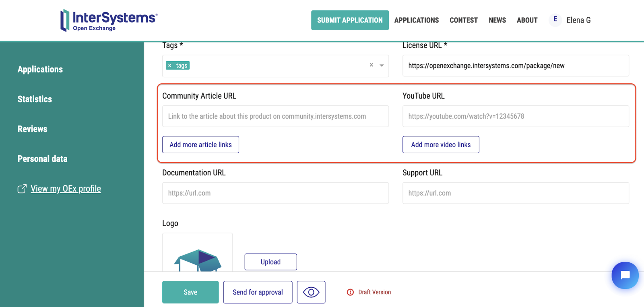Click the eye preview button
Viewport: 644px width, 307px height.
point(311,292)
